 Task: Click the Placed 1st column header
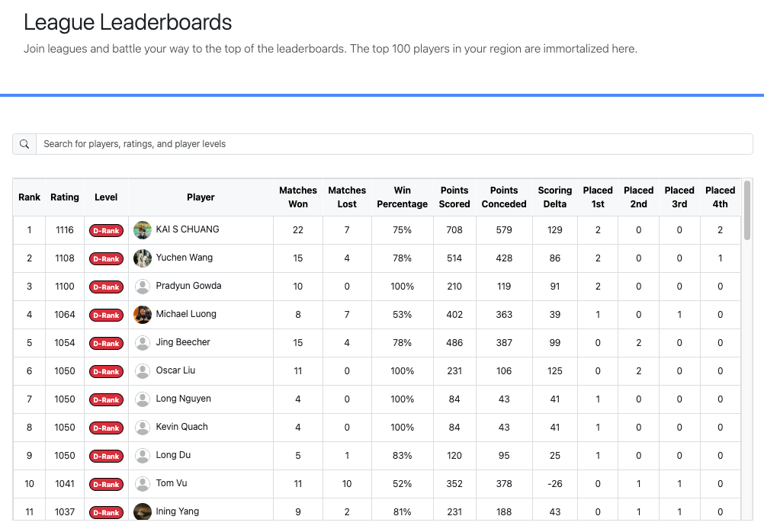pos(598,197)
